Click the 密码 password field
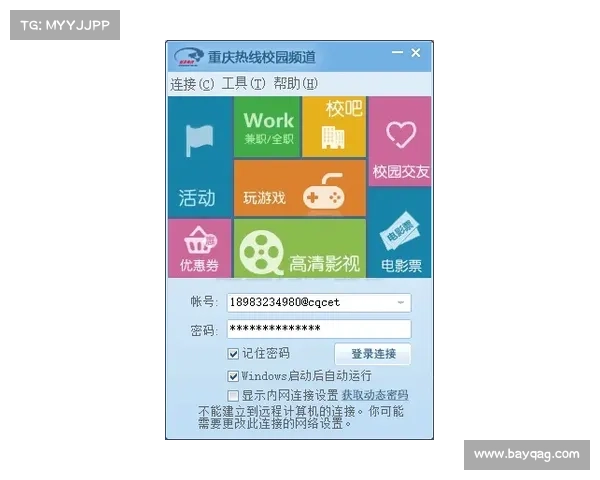The height and width of the screenshot is (480, 600). 319,329
